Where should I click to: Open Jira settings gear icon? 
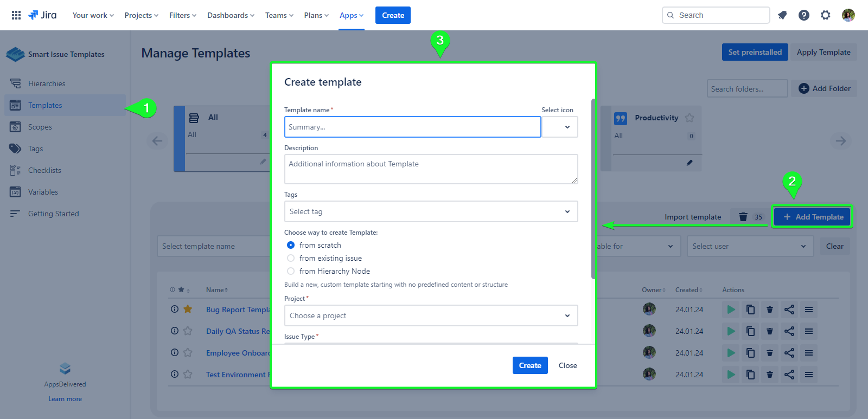[x=826, y=15]
